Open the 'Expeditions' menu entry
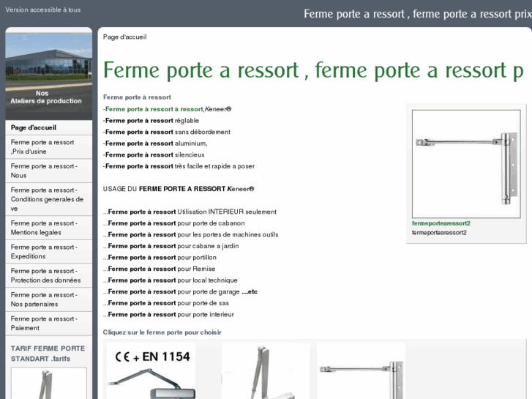 pos(49,252)
